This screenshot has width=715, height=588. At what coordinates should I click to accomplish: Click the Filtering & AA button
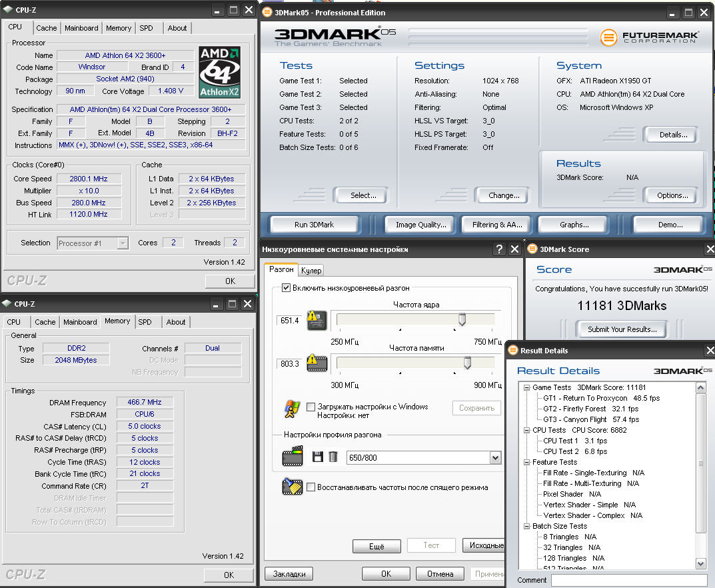(497, 225)
